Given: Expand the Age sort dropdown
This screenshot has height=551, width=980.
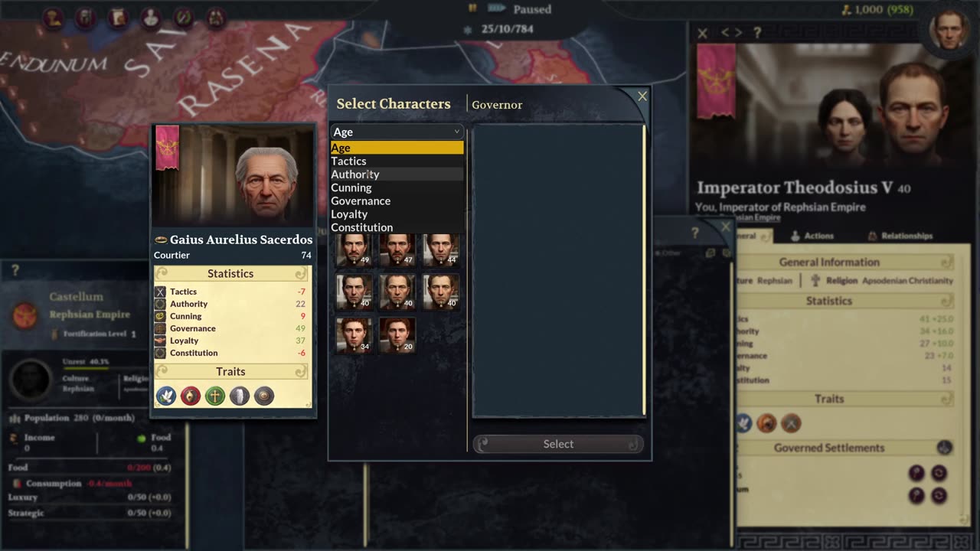Looking at the screenshot, I should (x=397, y=132).
